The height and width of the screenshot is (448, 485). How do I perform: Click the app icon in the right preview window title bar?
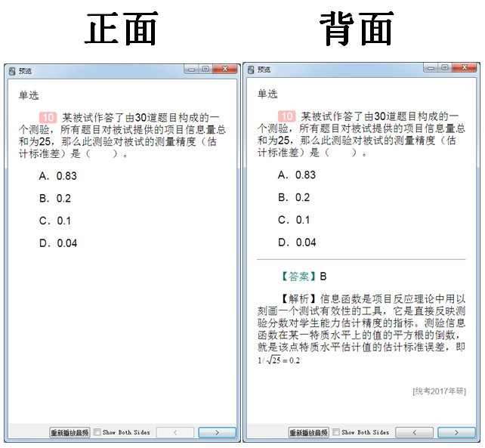pos(251,70)
